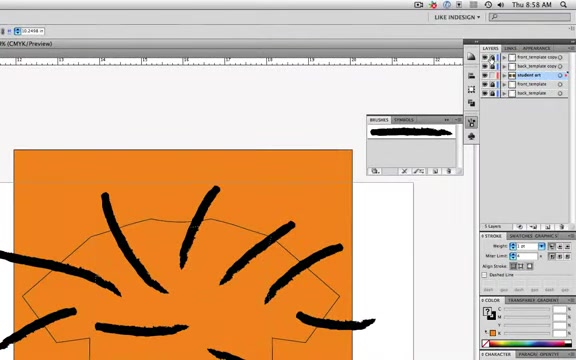Open the Pathfinder icon in panel dock

[472, 103]
